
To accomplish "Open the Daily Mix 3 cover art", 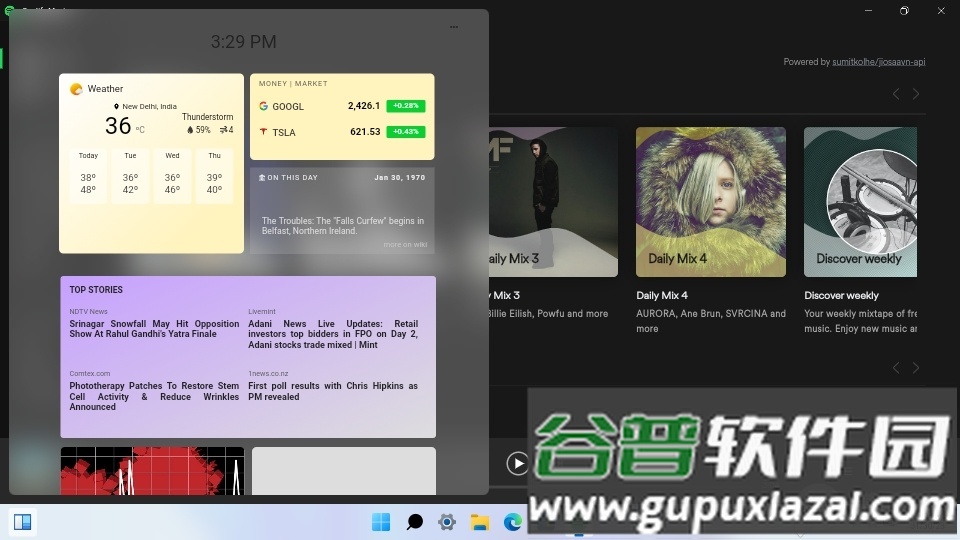I will pos(553,202).
